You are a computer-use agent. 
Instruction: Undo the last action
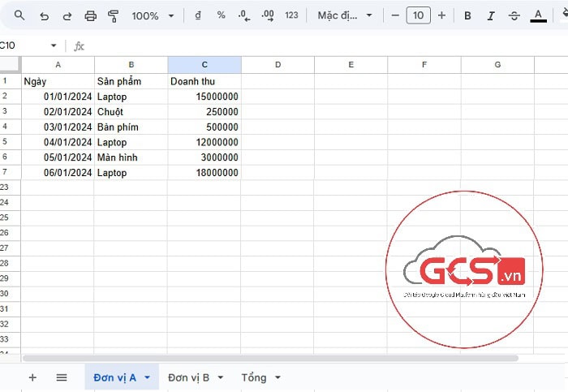tap(44, 15)
